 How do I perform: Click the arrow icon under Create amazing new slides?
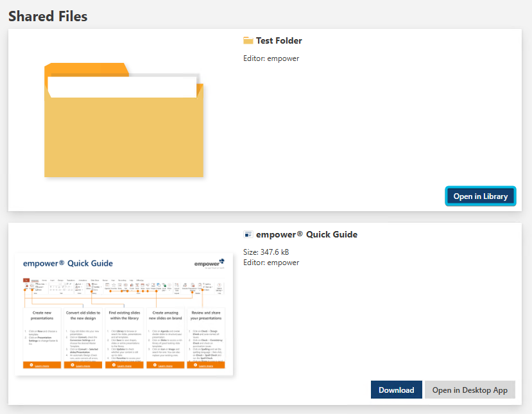[155, 365]
